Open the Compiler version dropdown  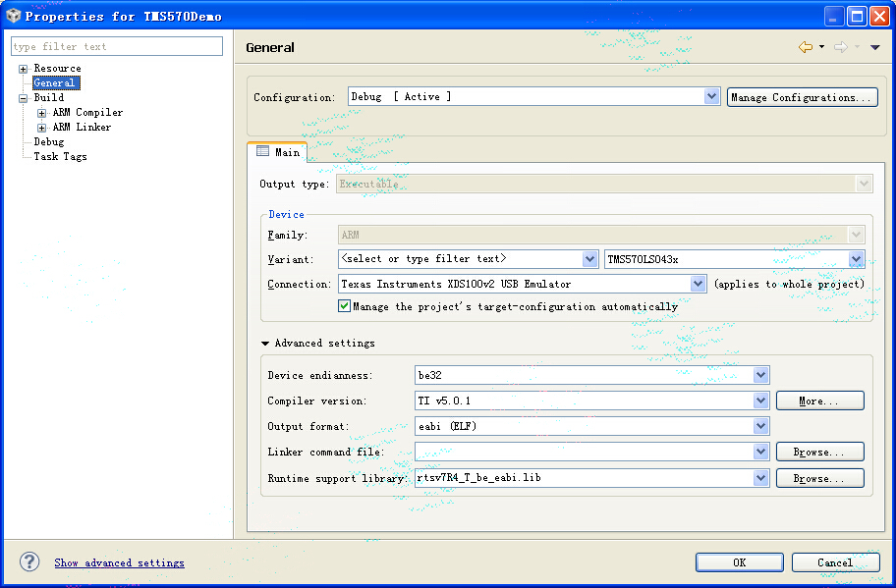(760, 401)
